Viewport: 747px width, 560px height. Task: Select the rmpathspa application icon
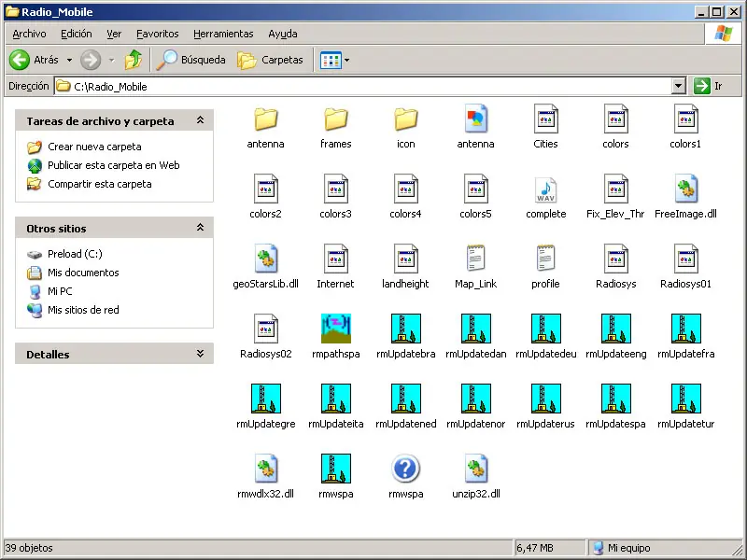click(x=336, y=329)
